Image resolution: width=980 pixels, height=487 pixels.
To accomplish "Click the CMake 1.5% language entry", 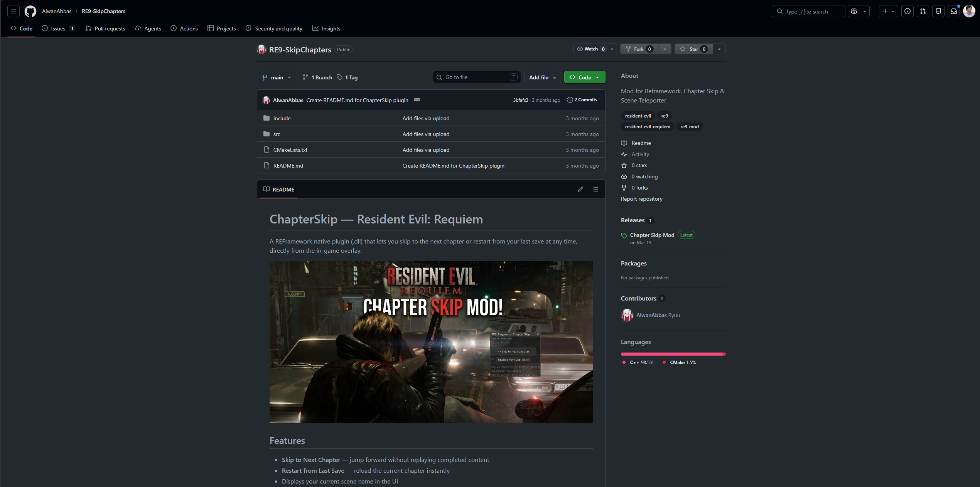I will coord(679,363).
